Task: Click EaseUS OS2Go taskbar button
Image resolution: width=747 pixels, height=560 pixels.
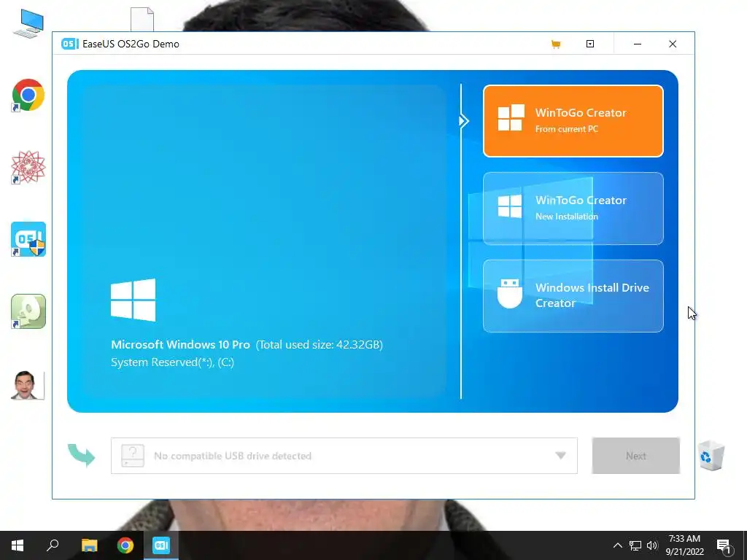Action: tap(161, 545)
